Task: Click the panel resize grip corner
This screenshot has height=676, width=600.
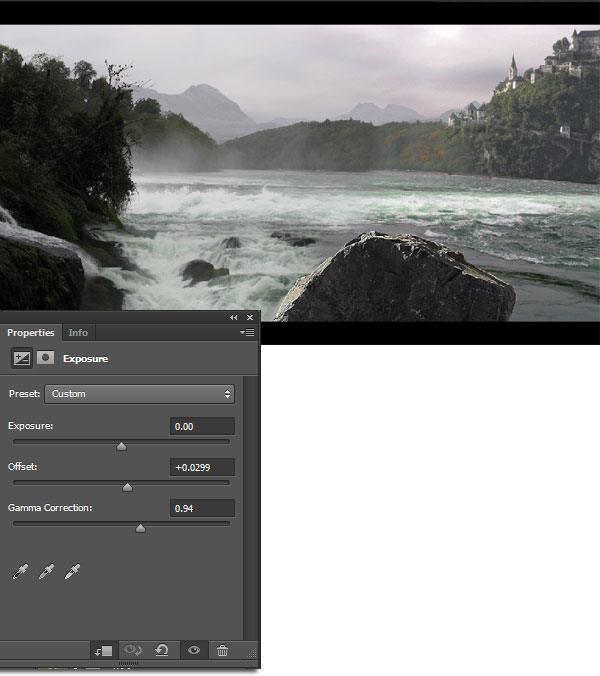Action: pyautogui.click(x=252, y=653)
